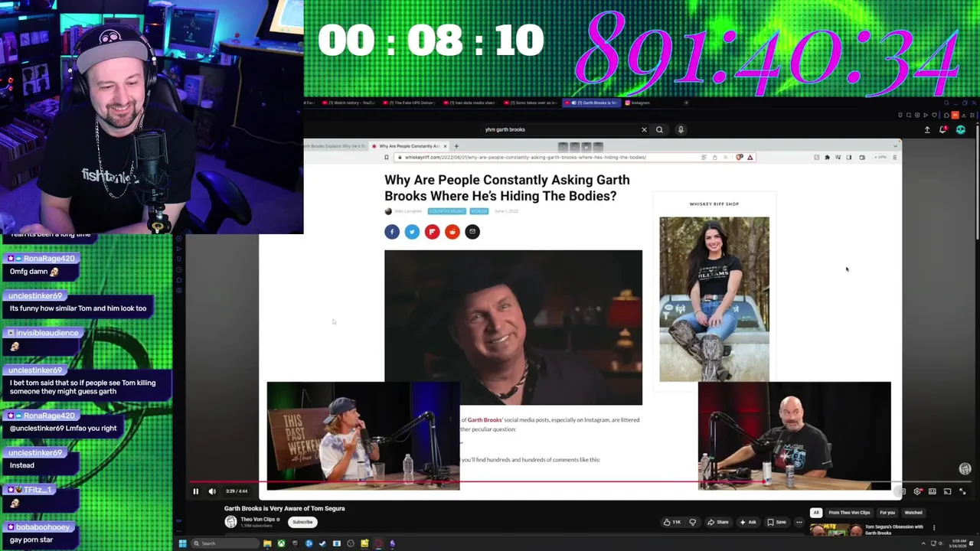Open a new tab in outer browser

tap(686, 103)
